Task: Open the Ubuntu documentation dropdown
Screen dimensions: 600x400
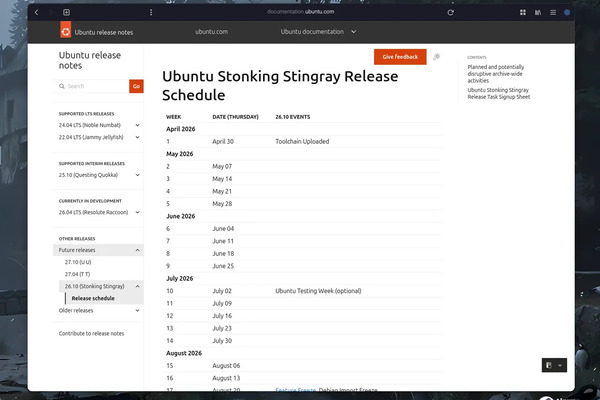Action: (318, 32)
